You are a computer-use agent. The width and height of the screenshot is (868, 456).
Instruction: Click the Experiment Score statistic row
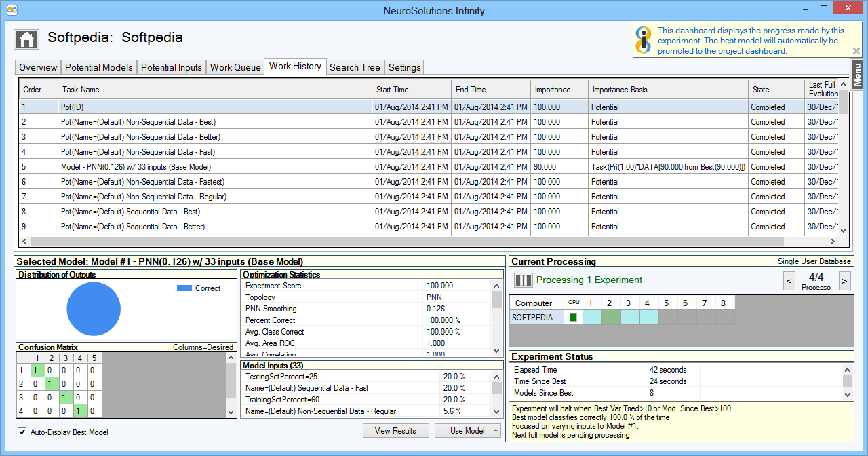tap(367, 286)
